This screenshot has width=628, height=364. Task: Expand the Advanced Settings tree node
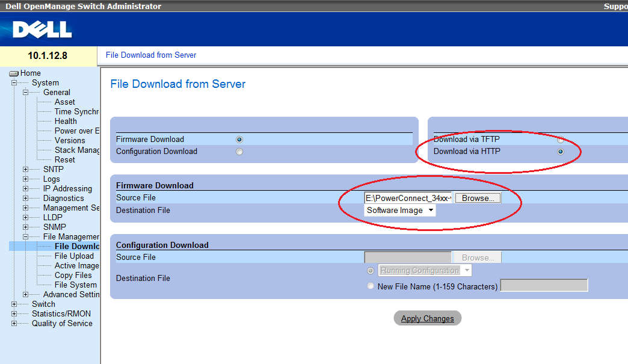click(x=26, y=294)
